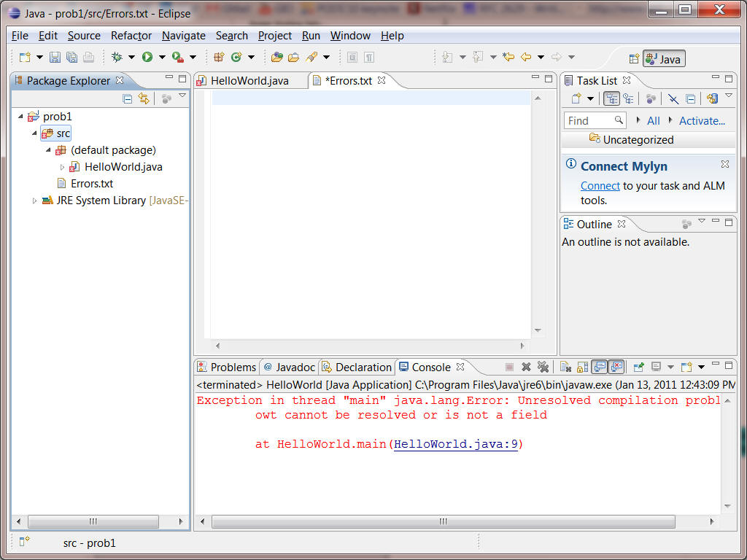Image resolution: width=747 pixels, height=560 pixels.
Task: Click the Save icon in main toolbar
Action: coord(55,57)
